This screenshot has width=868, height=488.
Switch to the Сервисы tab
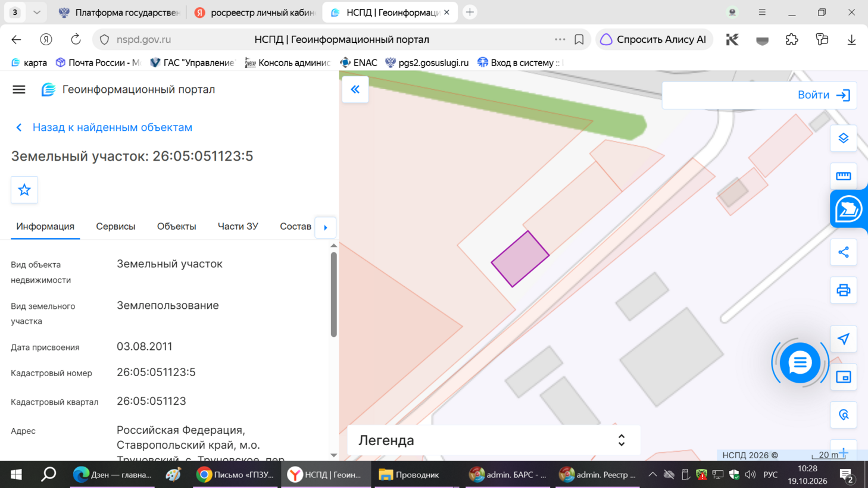point(115,226)
